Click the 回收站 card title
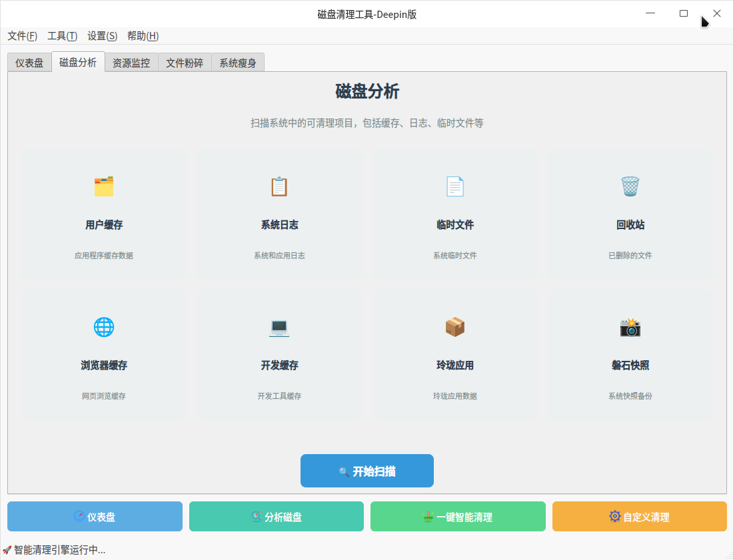 point(630,224)
